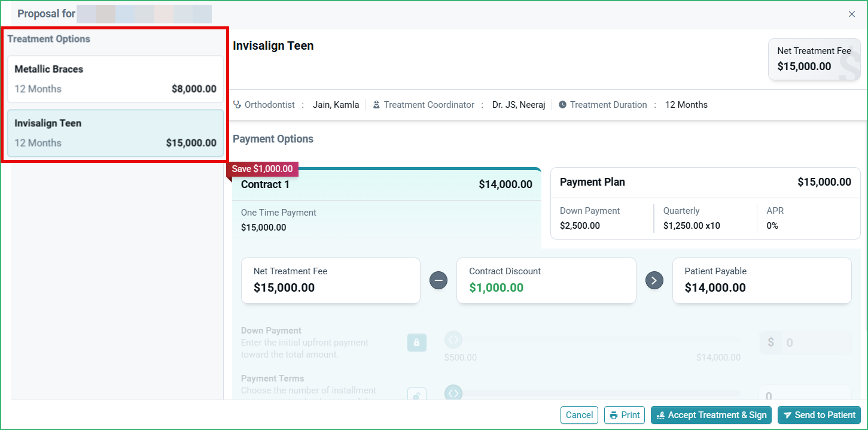
Task: Click the minus circle icon beside Contract Discount
Action: [x=438, y=280]
